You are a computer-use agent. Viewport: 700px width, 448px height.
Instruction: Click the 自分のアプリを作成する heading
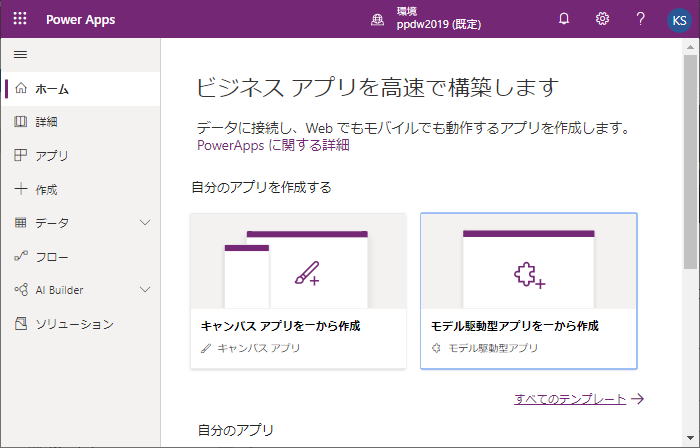[x=261, y=187]
